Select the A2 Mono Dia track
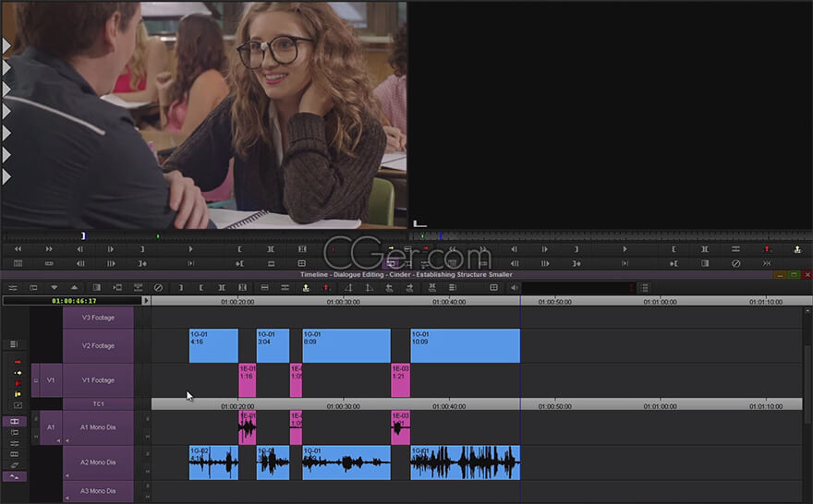The width and height of the screenshot is (813, 504). click(x=98, y=462)
